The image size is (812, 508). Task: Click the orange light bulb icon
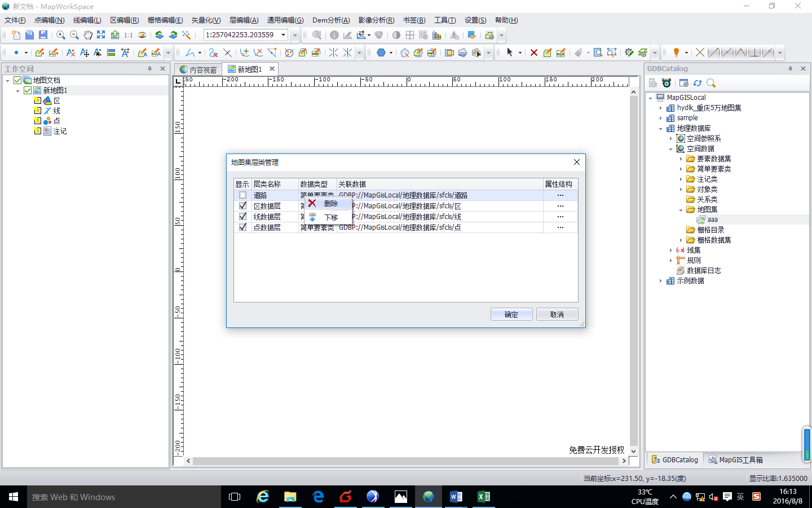coord(676,52)
